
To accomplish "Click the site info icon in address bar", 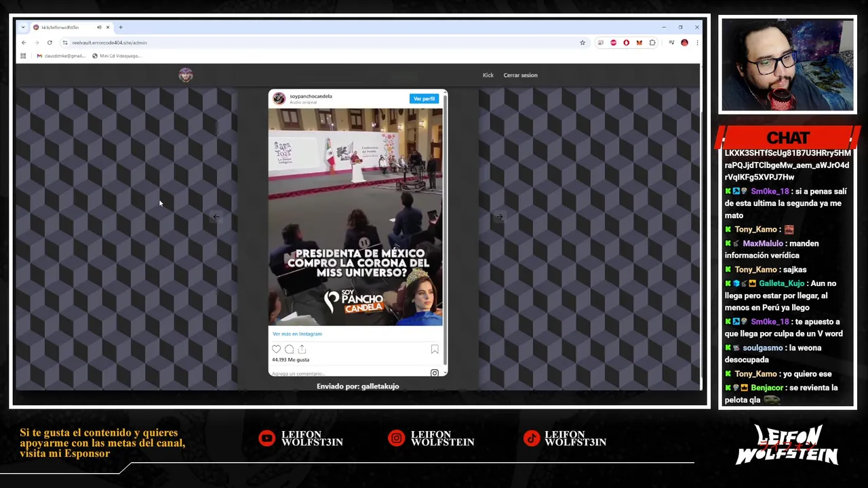I will point(65,43).
